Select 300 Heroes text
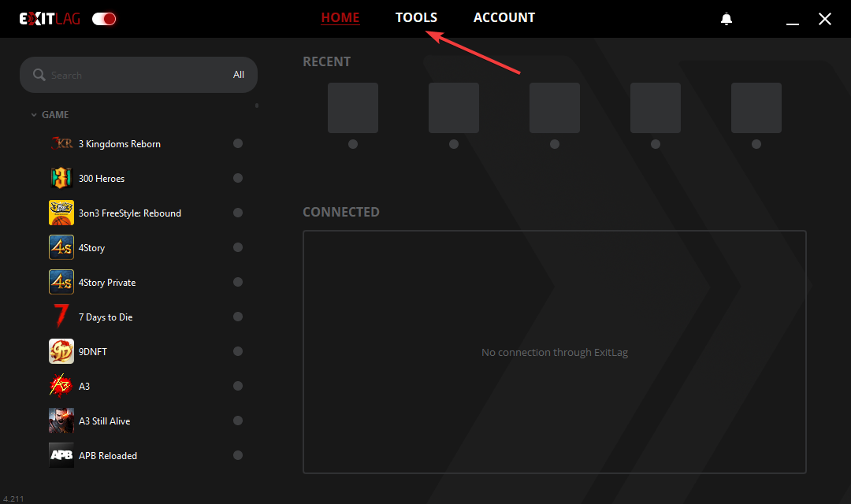The height and width of the screenshot is (504, 851). pos(102,179)
